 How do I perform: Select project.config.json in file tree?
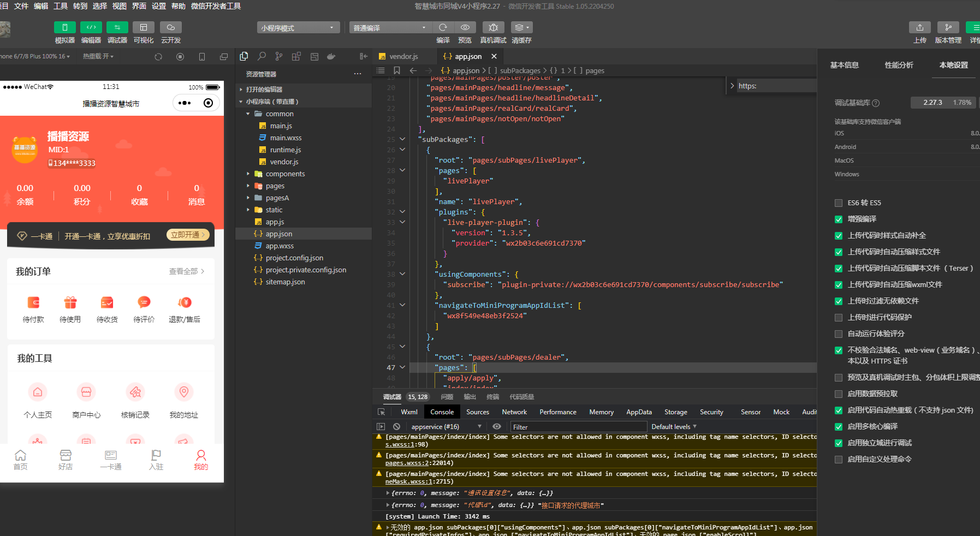[x=294, y=258]
